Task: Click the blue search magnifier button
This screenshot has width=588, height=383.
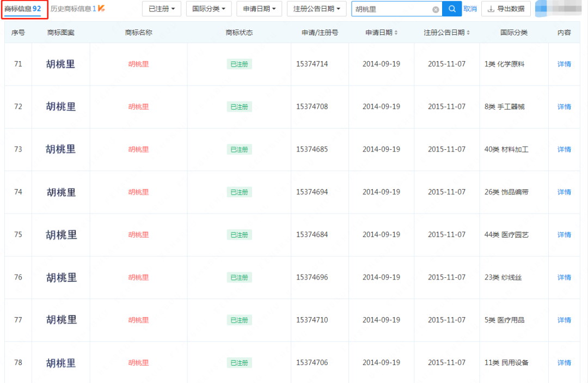Action: pyautogui.click(x=452, y=9)
